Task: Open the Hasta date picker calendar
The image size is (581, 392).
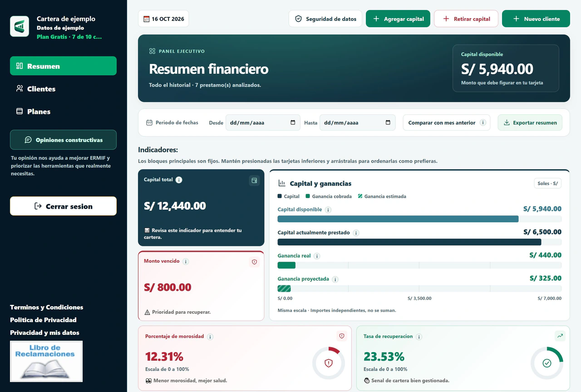Action: pos(388,122)
